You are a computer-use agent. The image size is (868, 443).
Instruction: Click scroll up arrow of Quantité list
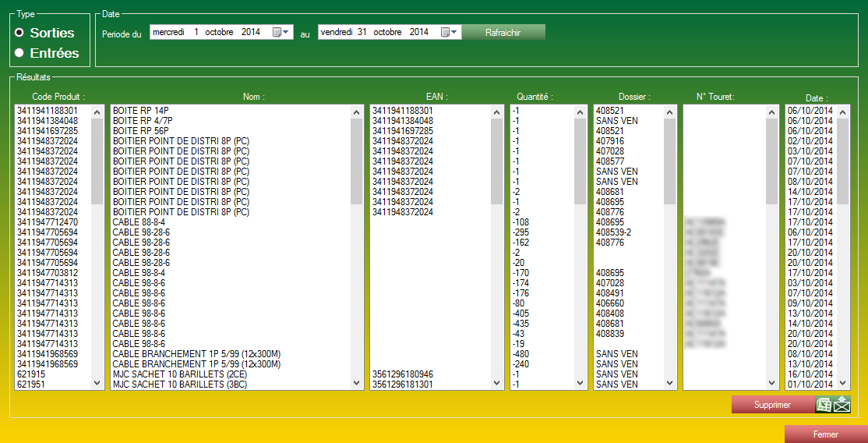point(580,112)
